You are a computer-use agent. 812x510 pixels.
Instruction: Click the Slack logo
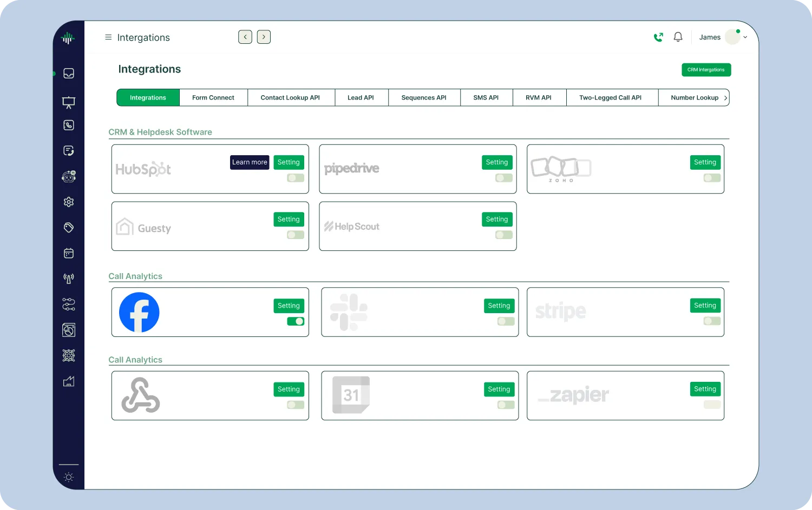(x=349, y=312)
